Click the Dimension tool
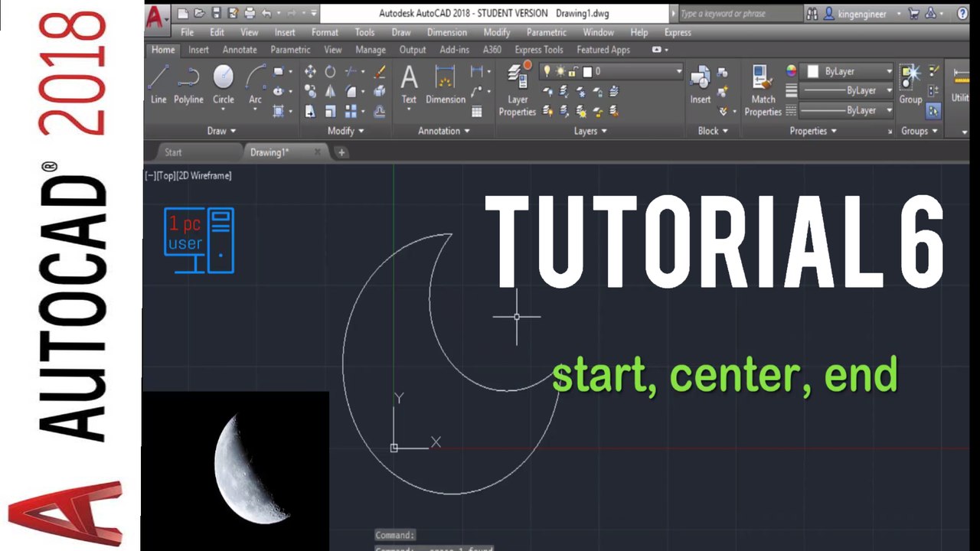Screen dimensions: 980x551 coord(446,84)
